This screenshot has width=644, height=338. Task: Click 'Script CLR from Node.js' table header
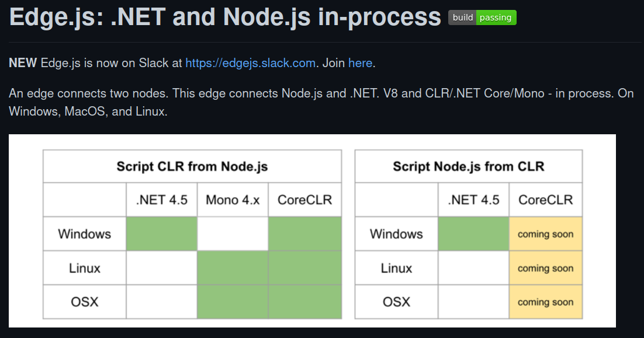(x=192, y=166)
